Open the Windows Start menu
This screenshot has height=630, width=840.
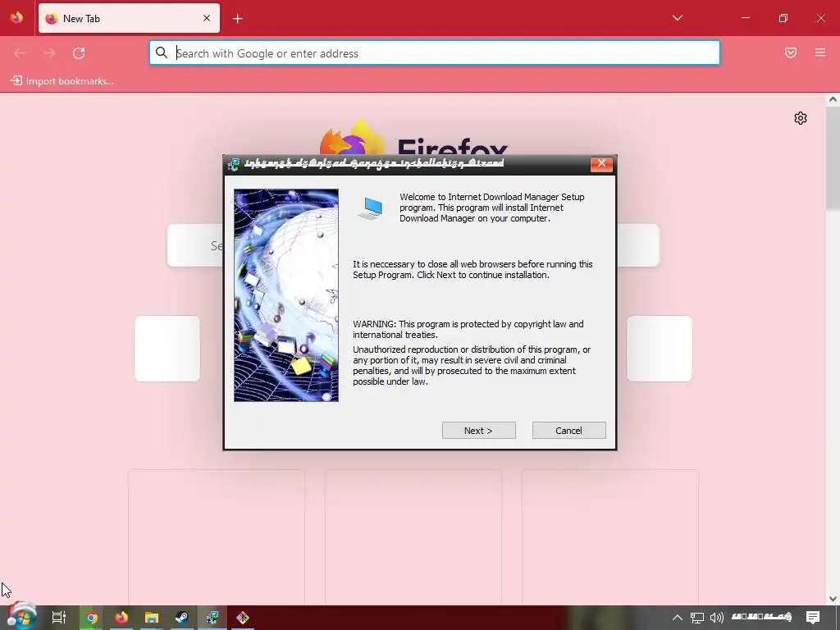[22, 617]
